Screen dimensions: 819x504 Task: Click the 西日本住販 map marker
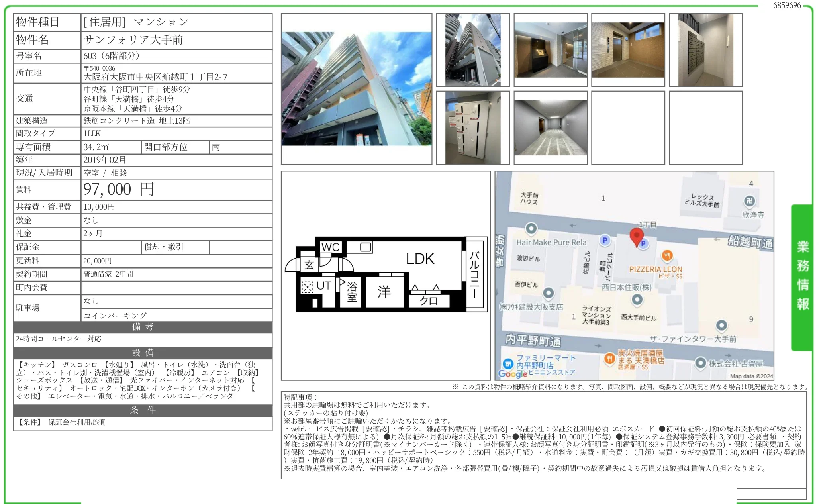coord(637,299)
